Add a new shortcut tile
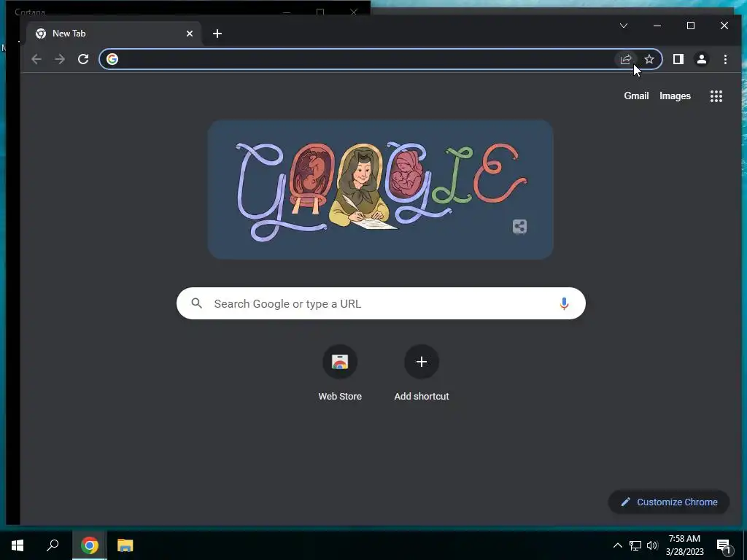Image resolution: width=747 pixels, height=560 pixels. 421,374
